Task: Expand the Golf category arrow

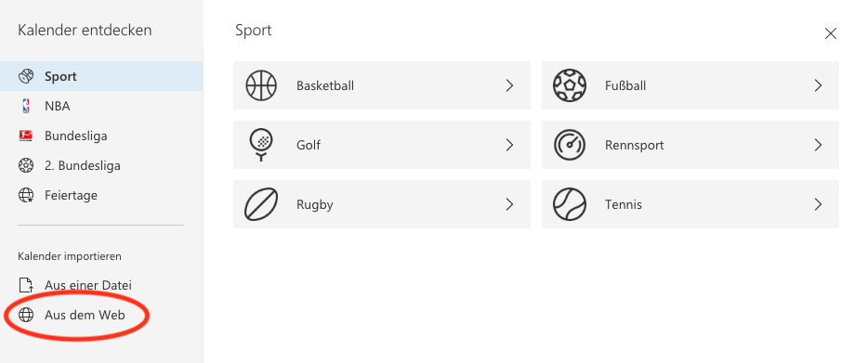Action: pyautogui.click(x=510, y=145)
